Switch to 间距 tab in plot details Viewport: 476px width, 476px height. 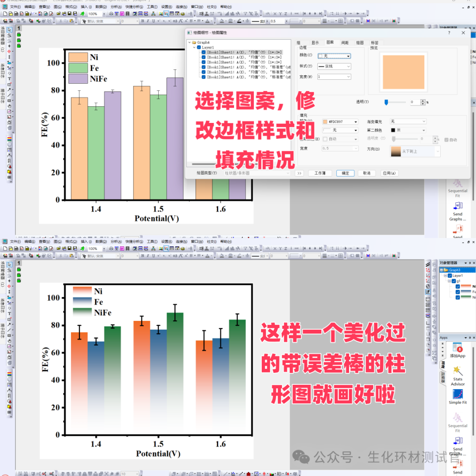[x=345, y=43]
